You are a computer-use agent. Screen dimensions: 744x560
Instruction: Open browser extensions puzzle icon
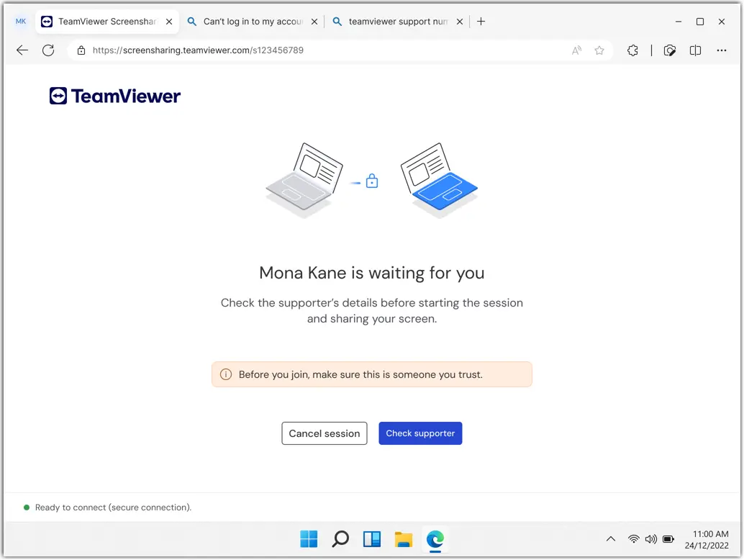coord(632,50)
